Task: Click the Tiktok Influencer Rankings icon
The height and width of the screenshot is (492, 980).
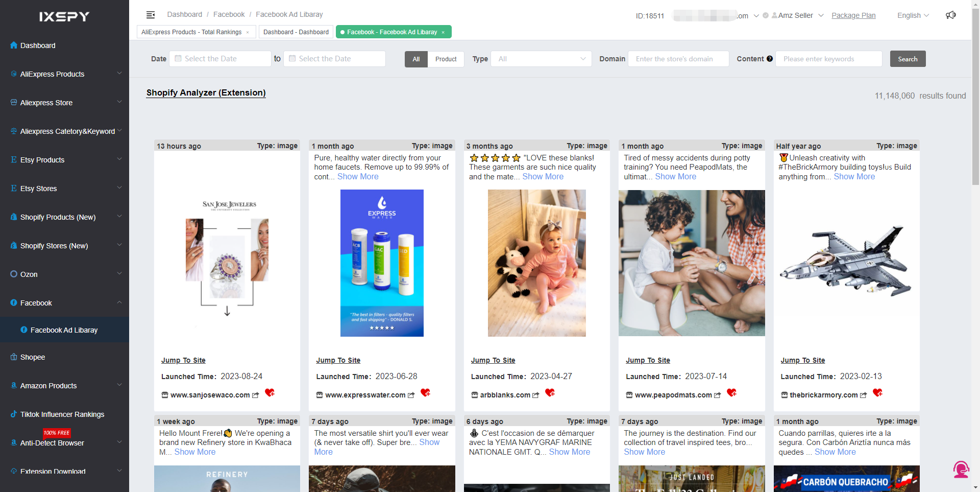Action: (14, 414)
